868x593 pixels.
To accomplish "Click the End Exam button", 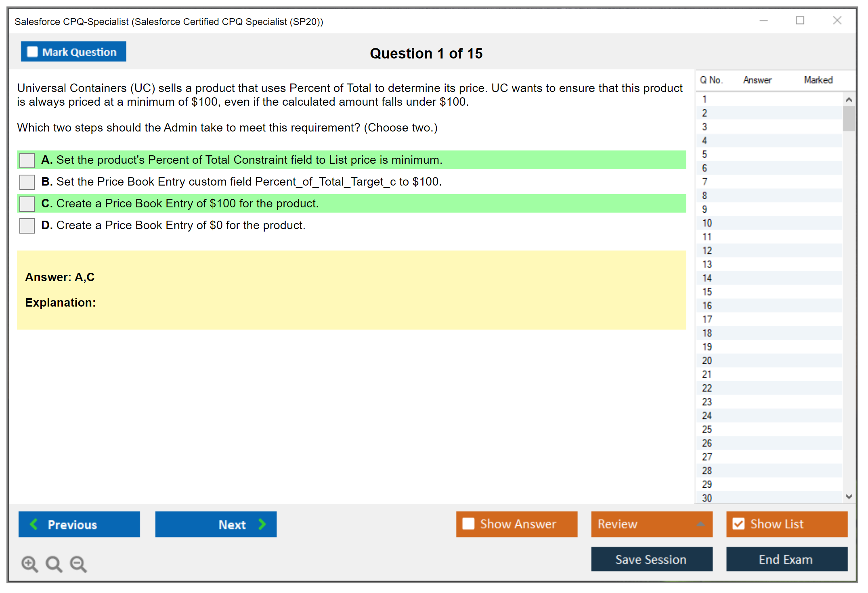I will 786,559.
